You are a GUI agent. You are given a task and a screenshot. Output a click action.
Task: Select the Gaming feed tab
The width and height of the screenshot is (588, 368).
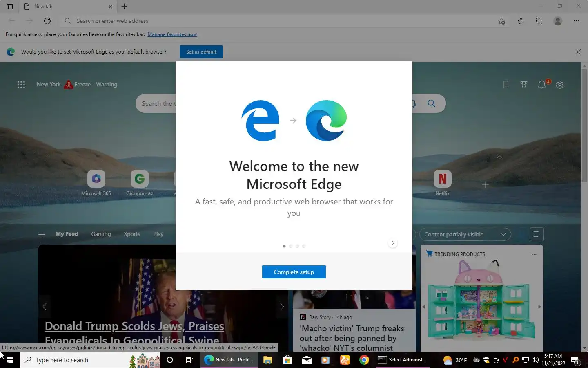101,234
